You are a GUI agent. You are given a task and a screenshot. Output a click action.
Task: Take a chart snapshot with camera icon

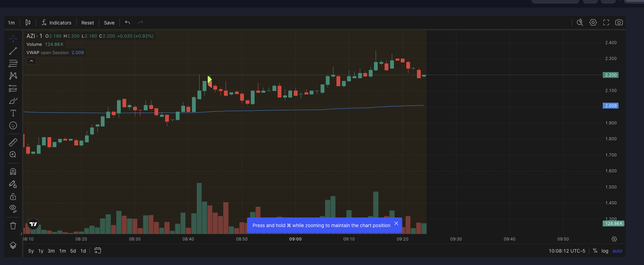(619, 22)
